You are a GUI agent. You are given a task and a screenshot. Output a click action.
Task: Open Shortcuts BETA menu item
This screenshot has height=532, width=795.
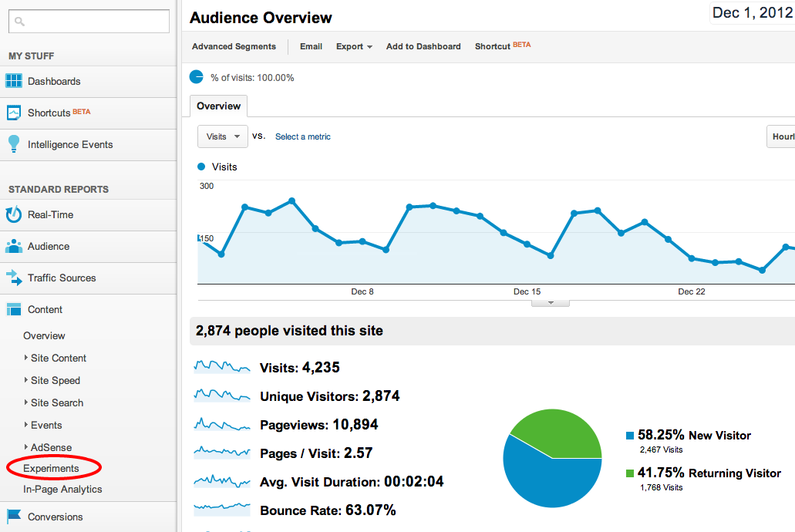tap(88, 113)
